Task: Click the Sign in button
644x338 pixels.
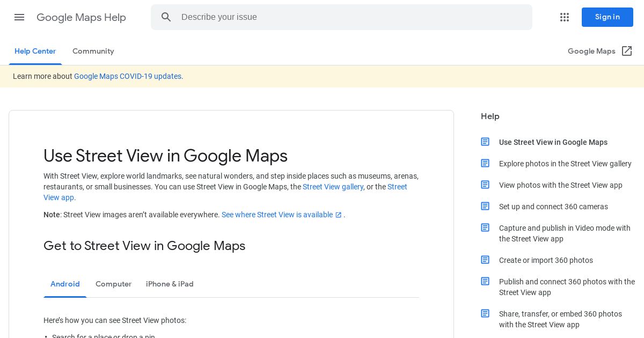Action: coord(608,17)
